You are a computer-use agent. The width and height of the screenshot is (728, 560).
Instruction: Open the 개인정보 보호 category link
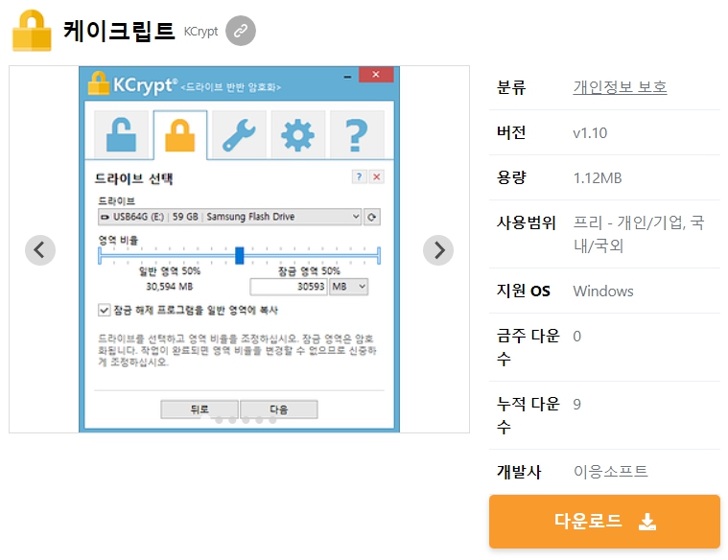pos(620,87)
